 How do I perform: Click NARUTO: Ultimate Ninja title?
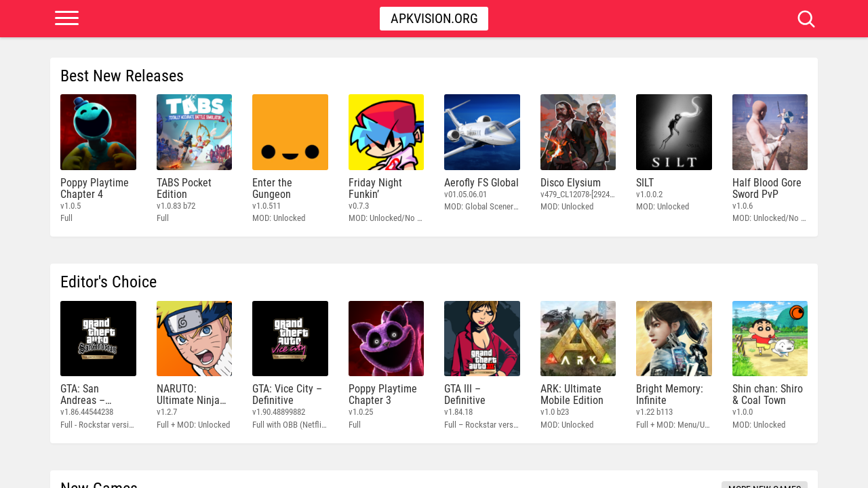pyautogui.click(x=191, y=394)
